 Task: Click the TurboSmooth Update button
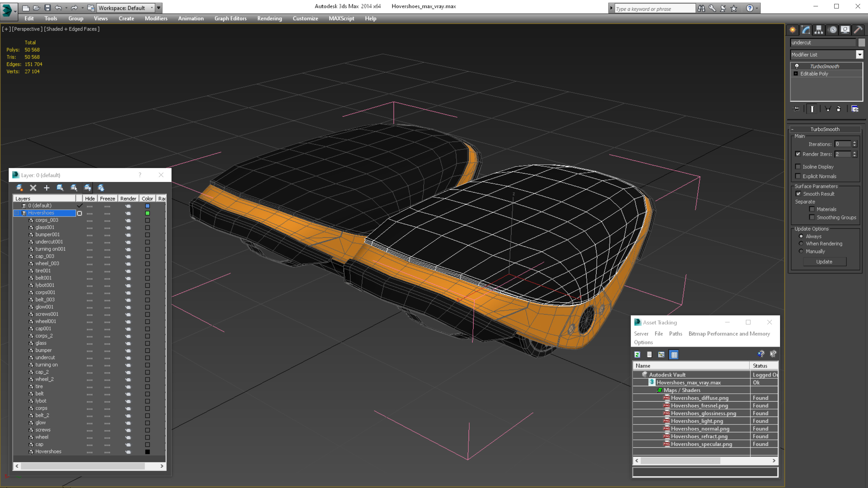click(x=824, y=262)
